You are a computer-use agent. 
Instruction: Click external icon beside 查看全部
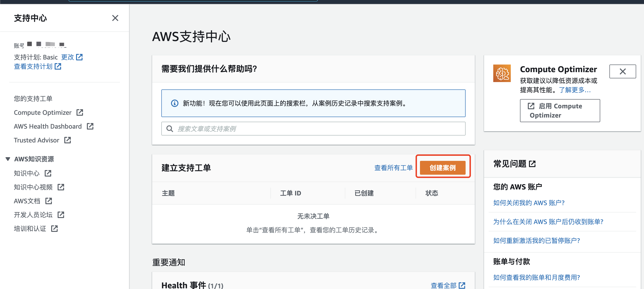tap(462, 285)
